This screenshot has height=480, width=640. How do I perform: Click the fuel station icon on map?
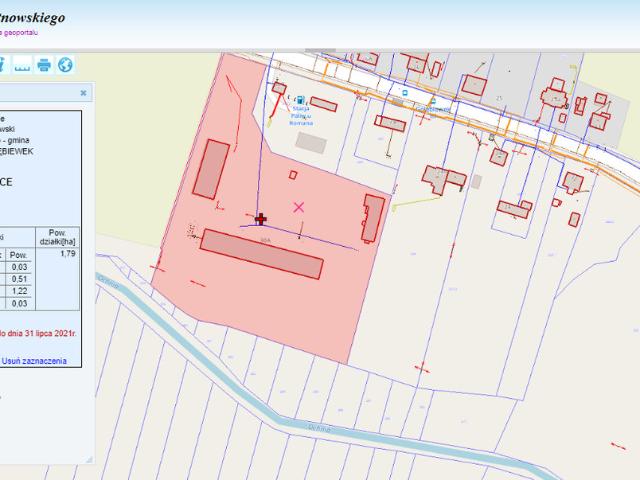coord(300,100)
